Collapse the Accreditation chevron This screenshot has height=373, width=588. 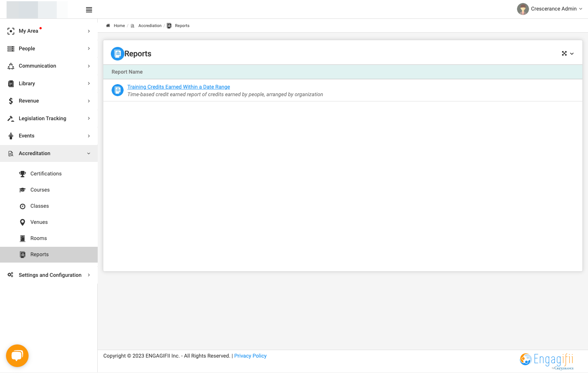click(x=89, y=153)
